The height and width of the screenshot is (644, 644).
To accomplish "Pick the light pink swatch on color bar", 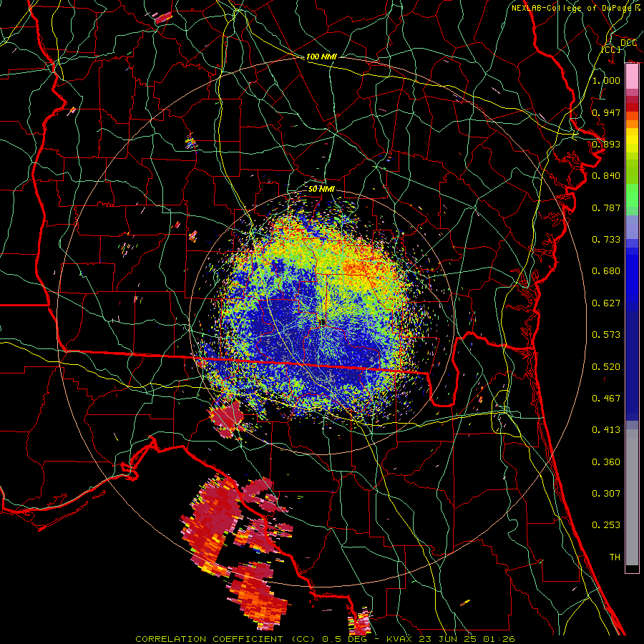I will [632, 77].
